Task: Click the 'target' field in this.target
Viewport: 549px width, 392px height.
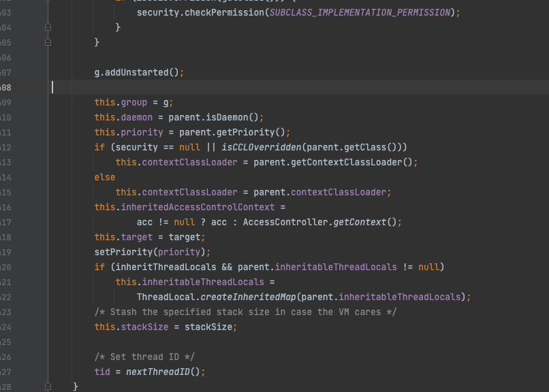Action: pos(136,238)
